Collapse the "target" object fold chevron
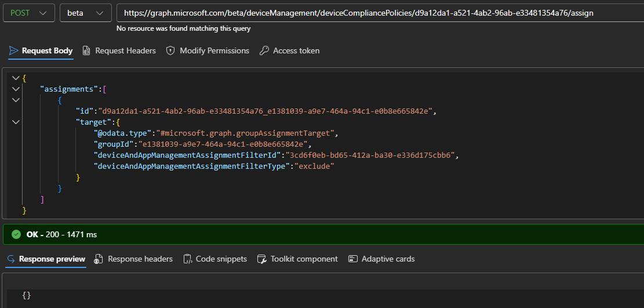 coord(16,122)
